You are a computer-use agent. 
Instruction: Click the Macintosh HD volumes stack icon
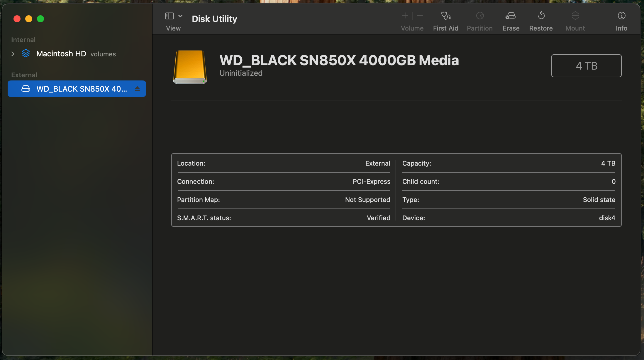tap(26, 53)
